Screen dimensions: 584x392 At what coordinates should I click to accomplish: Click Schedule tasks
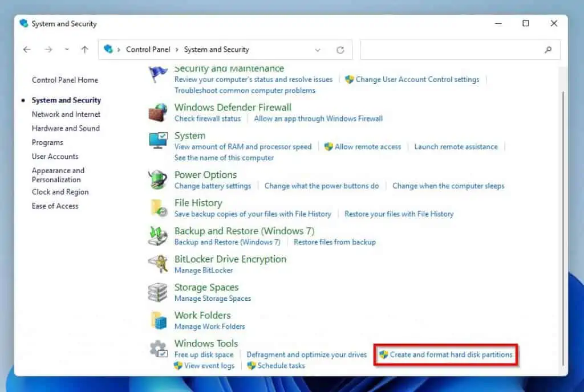(281, 366)
